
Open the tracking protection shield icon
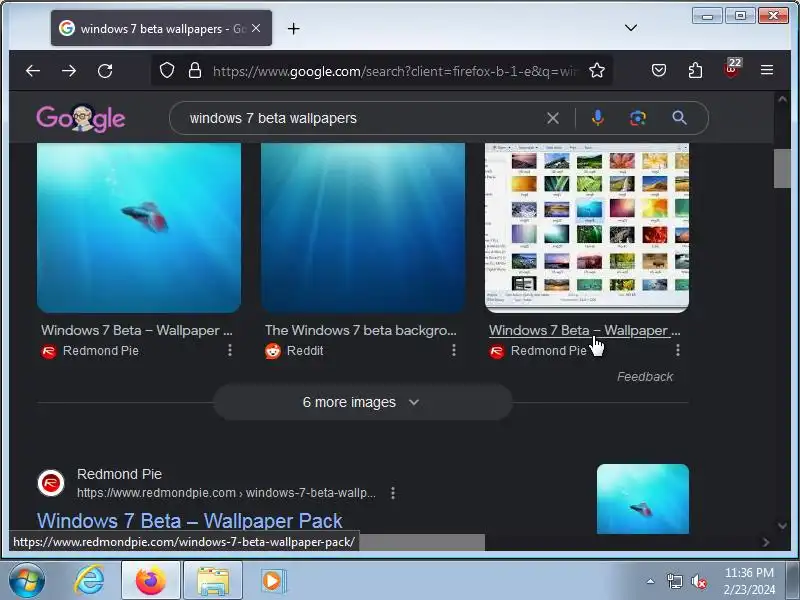(x=167, y=70)
